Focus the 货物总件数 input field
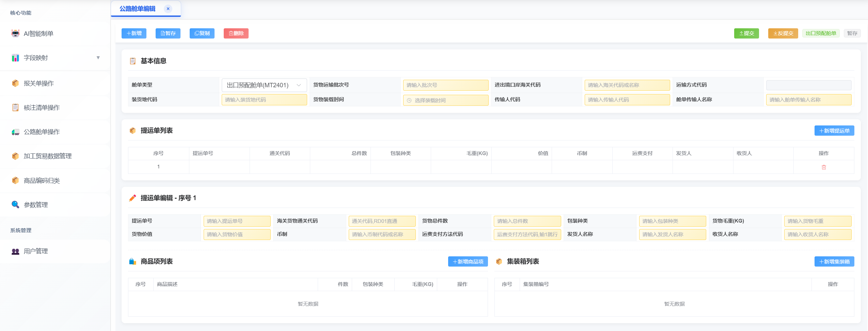 pyautogui.click(x=527, y=221)
